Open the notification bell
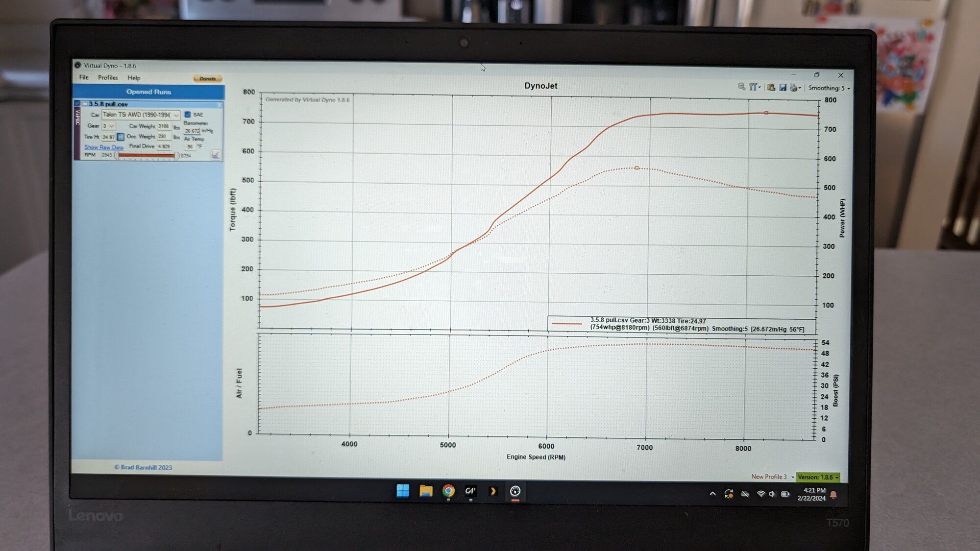 pos(833,495)
